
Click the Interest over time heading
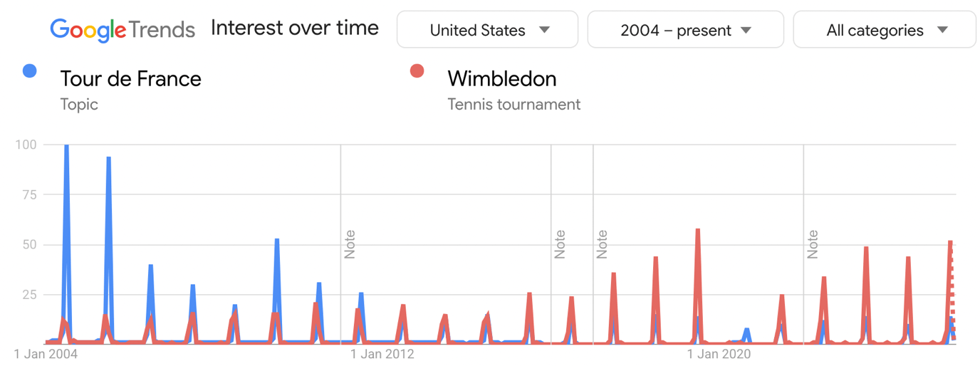(x=295, y=28)
